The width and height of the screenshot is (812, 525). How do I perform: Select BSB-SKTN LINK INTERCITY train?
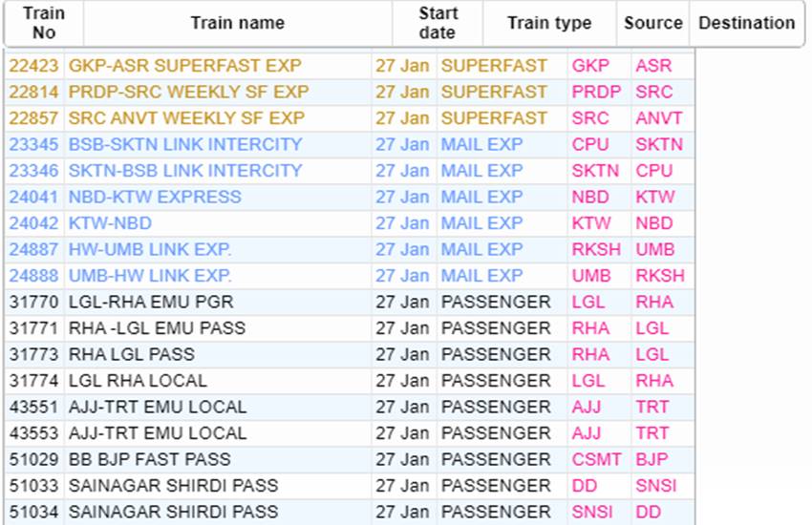click(184, 145)
